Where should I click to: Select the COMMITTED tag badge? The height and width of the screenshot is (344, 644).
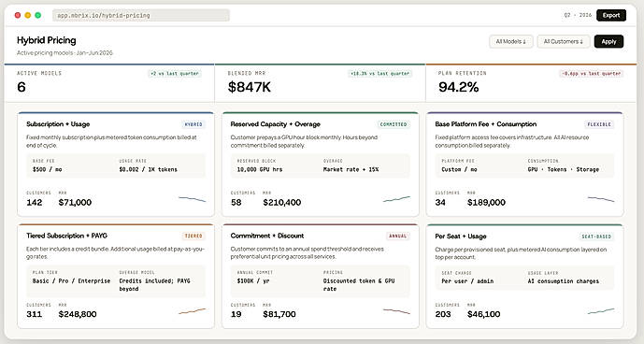coord(394,124)
